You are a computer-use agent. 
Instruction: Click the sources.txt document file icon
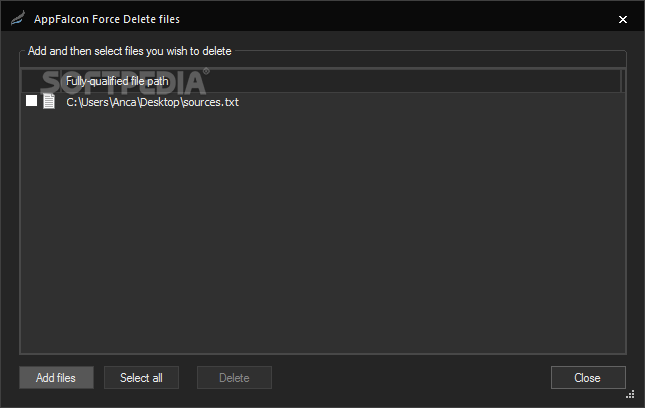(49, 101)
